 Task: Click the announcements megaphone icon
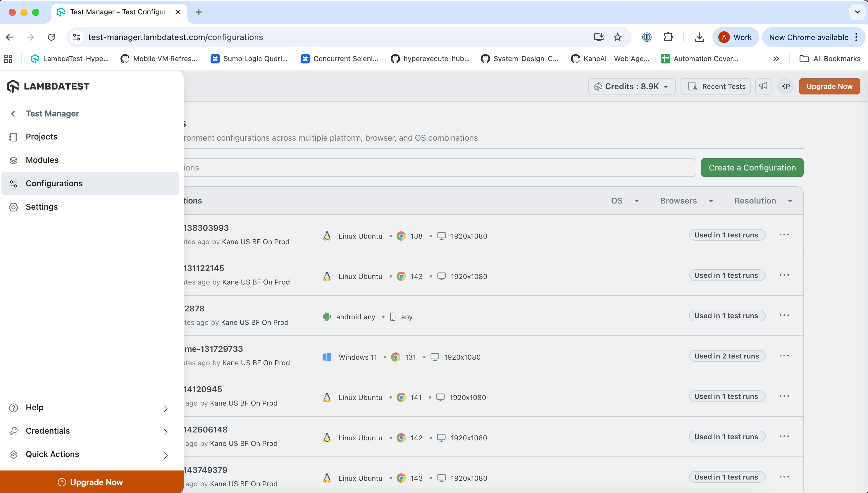point(763,86)
